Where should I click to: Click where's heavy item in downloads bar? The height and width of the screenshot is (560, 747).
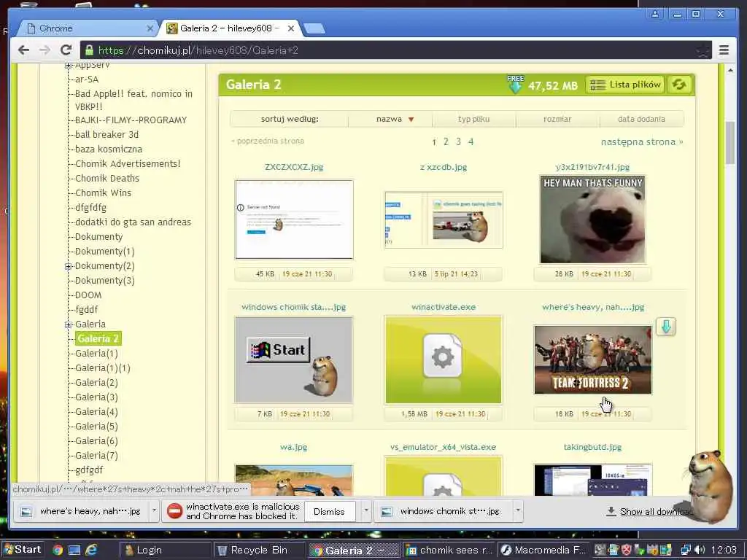click(81, 511)
